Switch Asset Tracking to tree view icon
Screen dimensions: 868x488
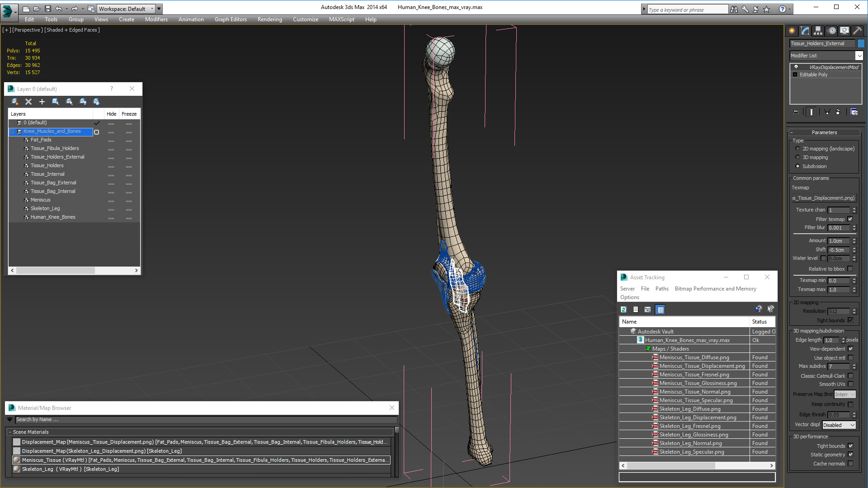(x=648, y=310)
